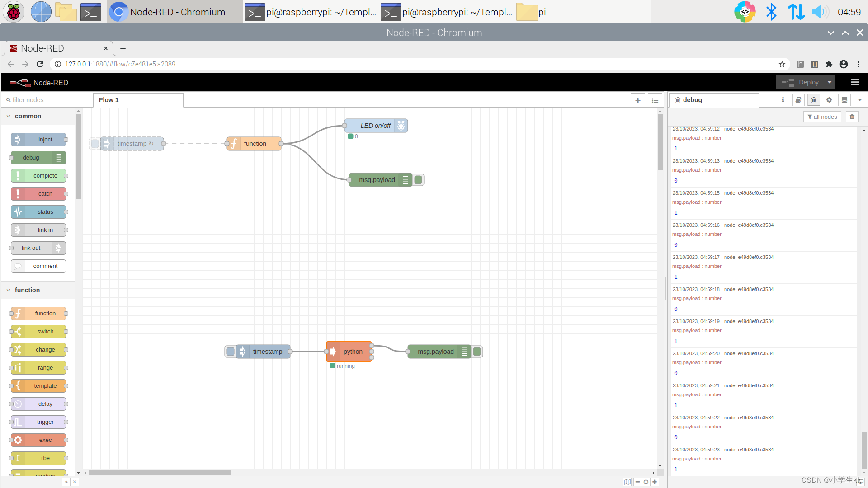The width and height of the screenshot is (868, 488).
Task: Click the all nodes filter button
Action: click(822, 117)
